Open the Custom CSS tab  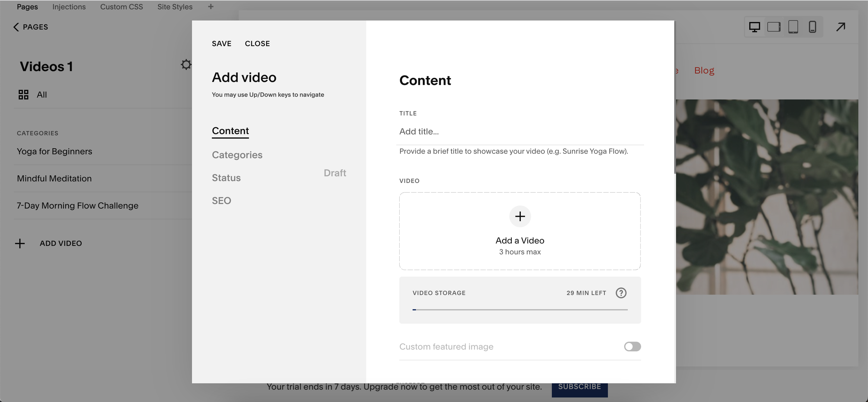coord(122,7)
